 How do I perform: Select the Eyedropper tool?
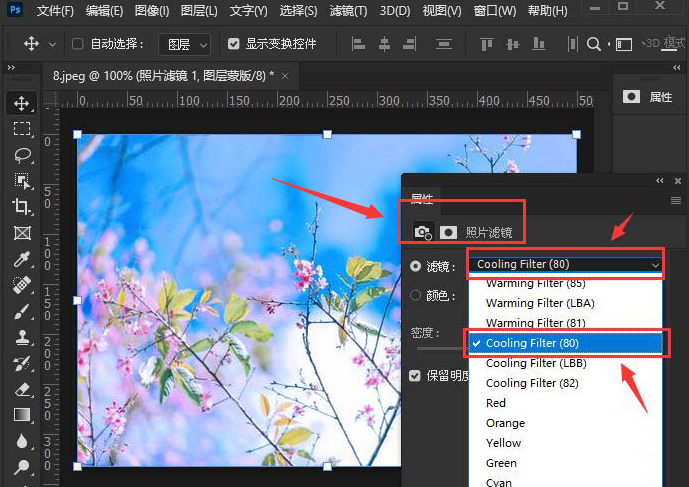click(22, 259)
